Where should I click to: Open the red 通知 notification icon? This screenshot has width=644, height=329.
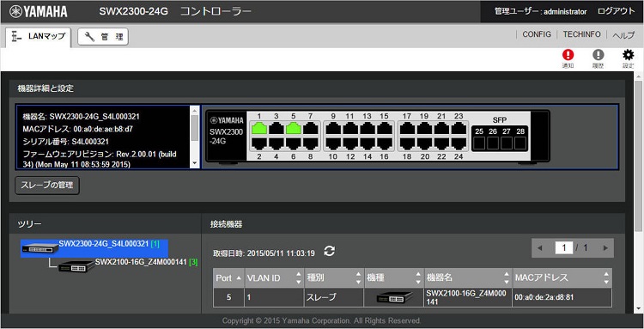click(x=568, y=58)
